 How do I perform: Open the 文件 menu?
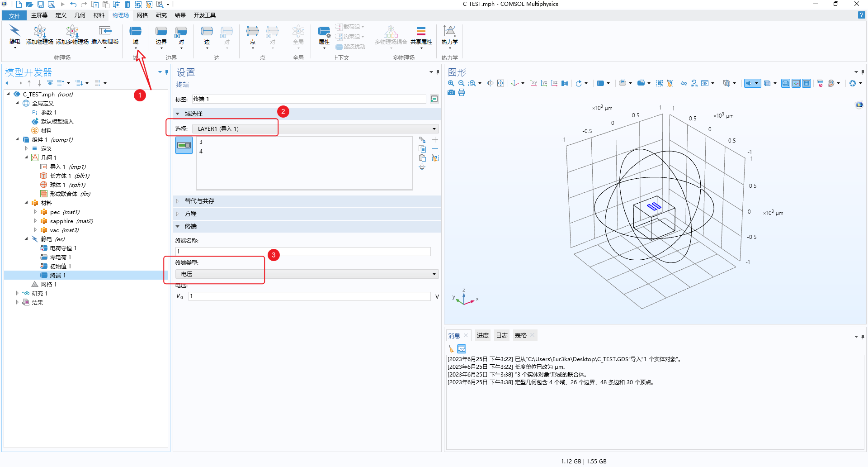tap(14, 15)
